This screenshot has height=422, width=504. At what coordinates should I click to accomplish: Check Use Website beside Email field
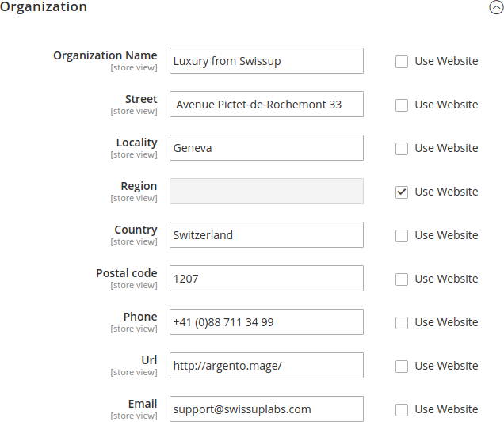coord(402,410)
